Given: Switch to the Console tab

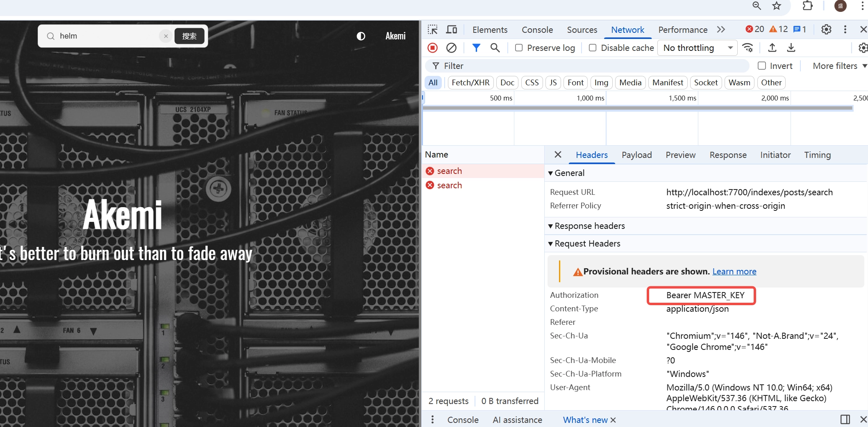Looking at the screenshot, I should (x=537, y=30).
